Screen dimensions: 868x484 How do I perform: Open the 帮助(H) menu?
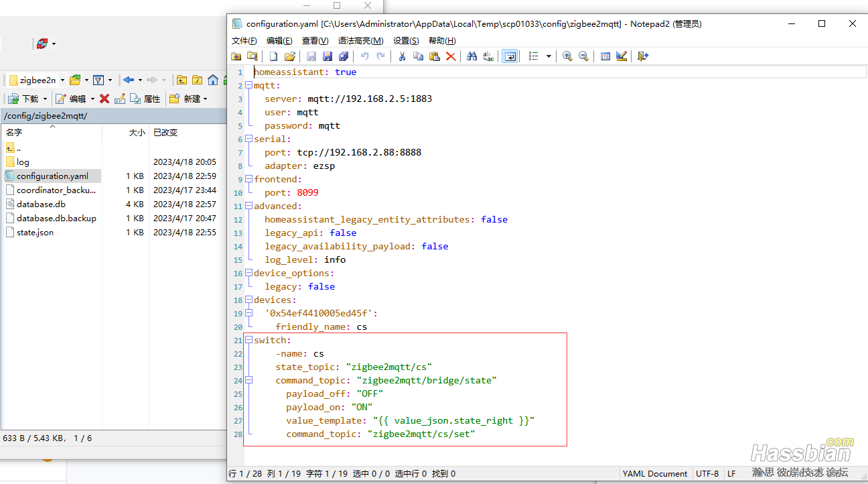tap(442, 41)
